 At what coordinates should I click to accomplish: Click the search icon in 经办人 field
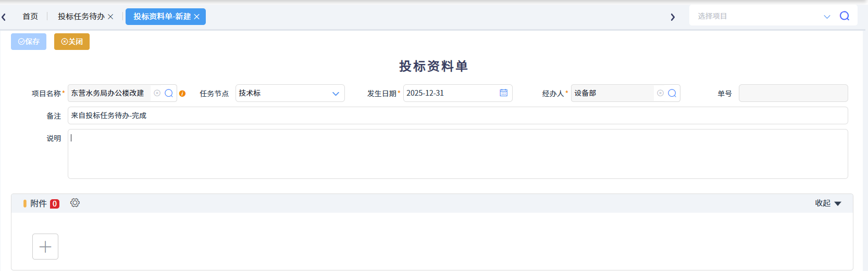click(x=672, y=93)
